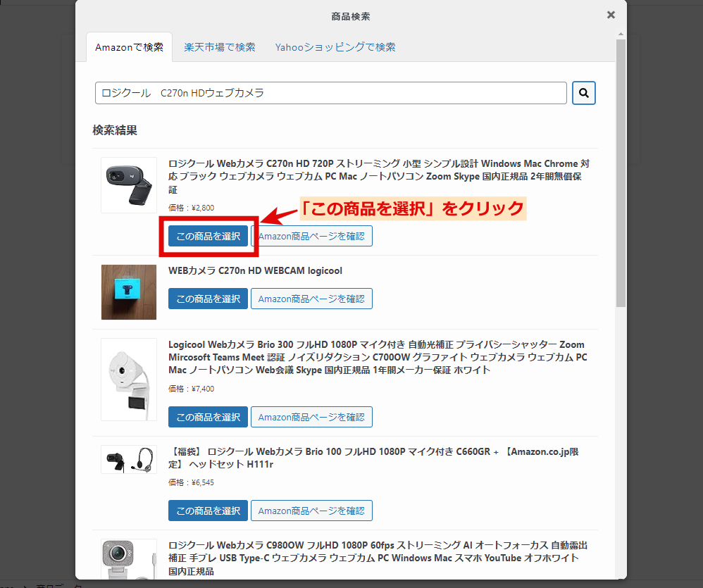Select the C270n HD 720P webcam product

tap(208, 236)
